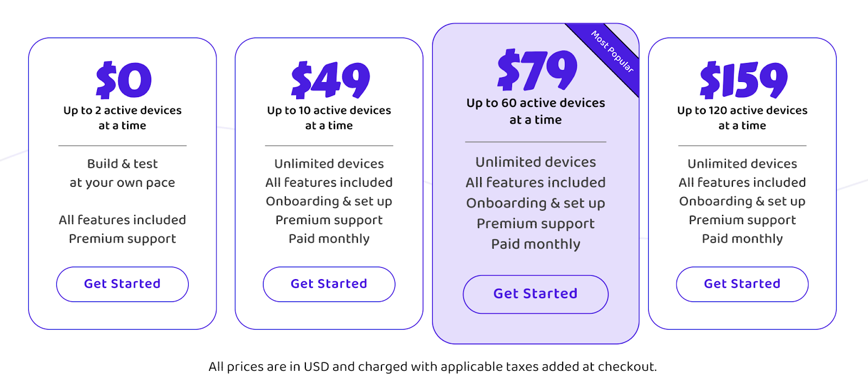Click the Most Popular ribbon badge
The height and width of the screenshot is (386, 868).
pos(612,52)
